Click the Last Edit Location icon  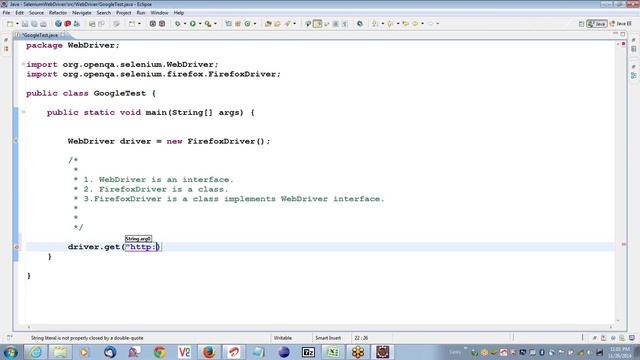pyautogui.click(x=405, y=24)
